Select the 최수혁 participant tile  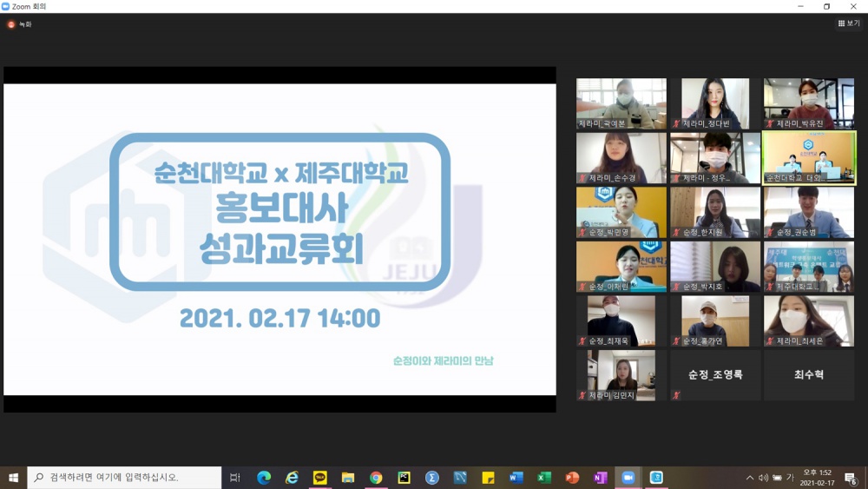coord(809,375)
